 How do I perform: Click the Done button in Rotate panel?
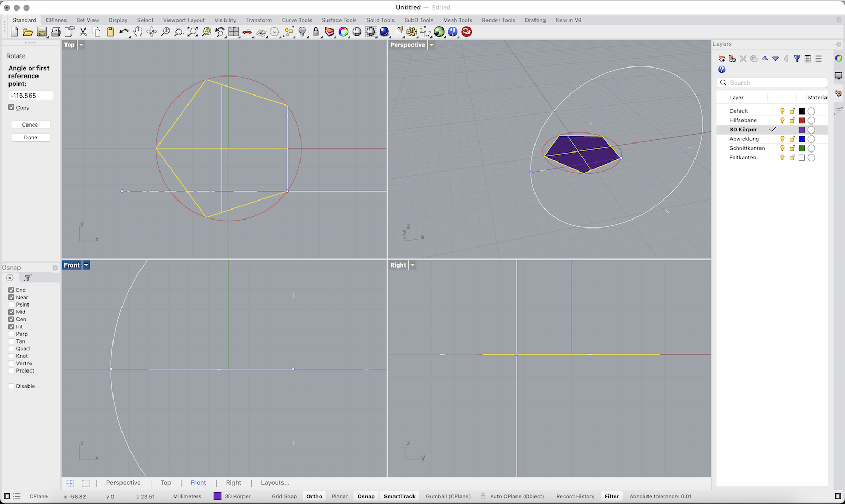(x=31, y=137)
